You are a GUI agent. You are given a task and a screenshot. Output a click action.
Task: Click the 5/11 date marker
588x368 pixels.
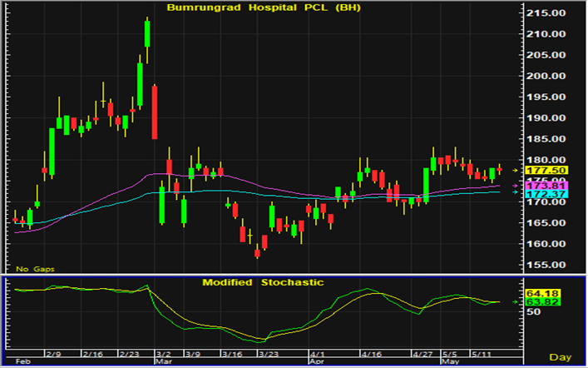[481, 355]
